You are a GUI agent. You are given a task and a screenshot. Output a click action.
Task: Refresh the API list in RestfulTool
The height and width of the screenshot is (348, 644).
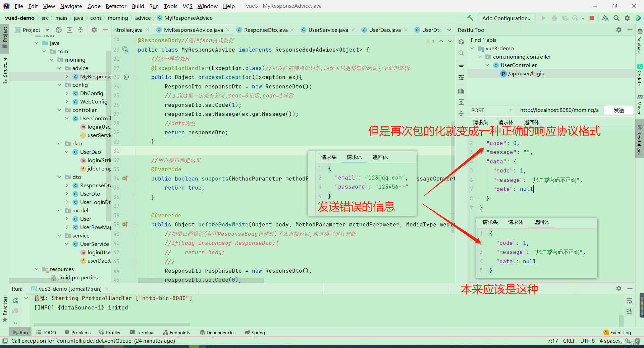[461, 42]
